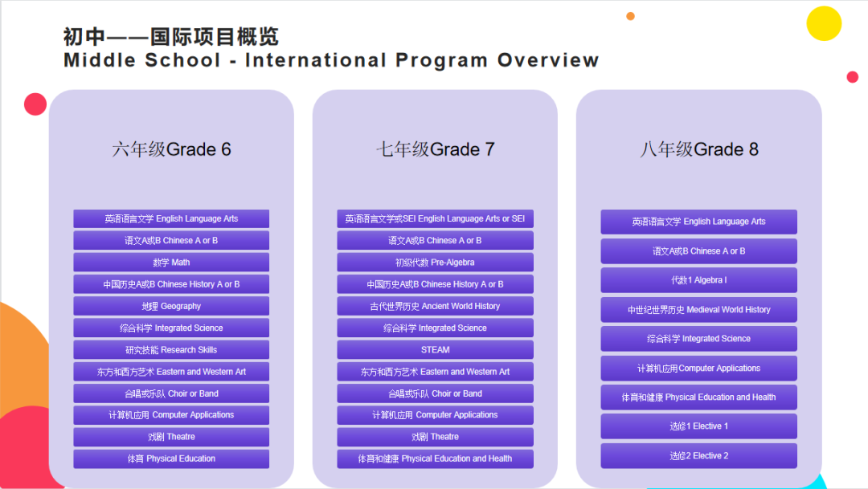Click 戏剧 Theatre box in Grade 6
The height and width of the screenshot is (489, 868).
tap(172, 437)
